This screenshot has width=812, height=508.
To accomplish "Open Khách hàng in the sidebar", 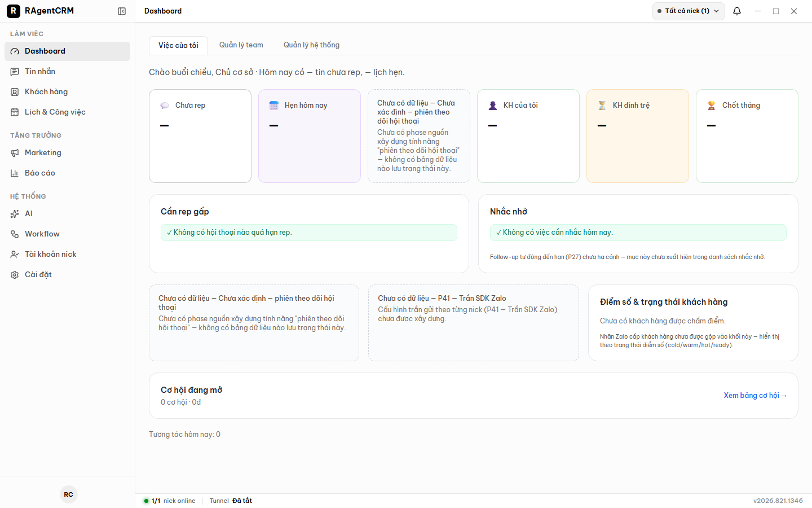I will pyautogui.click(x=67, y=92).
